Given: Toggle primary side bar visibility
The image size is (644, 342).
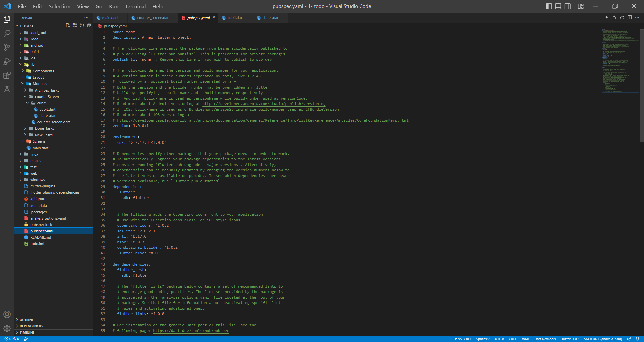Looking at the screenshot, I should point(549,6).
